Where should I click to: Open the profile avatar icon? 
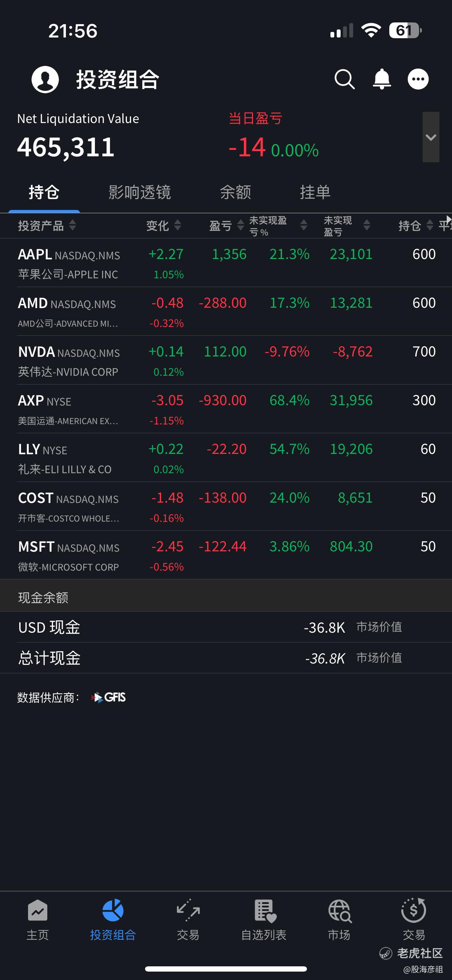click(x=45, y=79)
